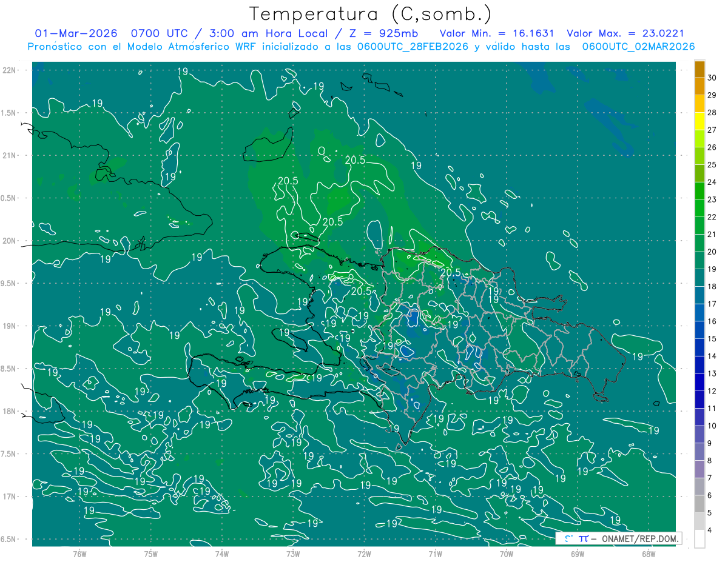Click the light green swatch between 26 and 27
Viewport: 728px width, 562px height.
click(700, 139)
